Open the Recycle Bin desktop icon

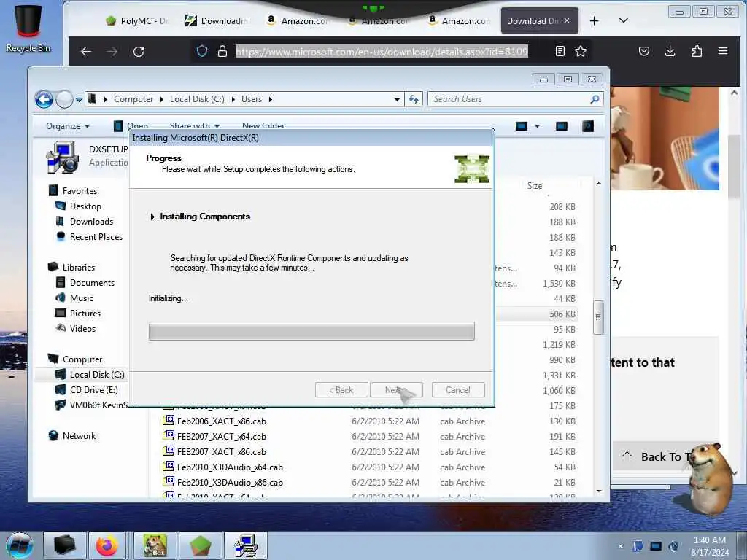tap(28, 28)
